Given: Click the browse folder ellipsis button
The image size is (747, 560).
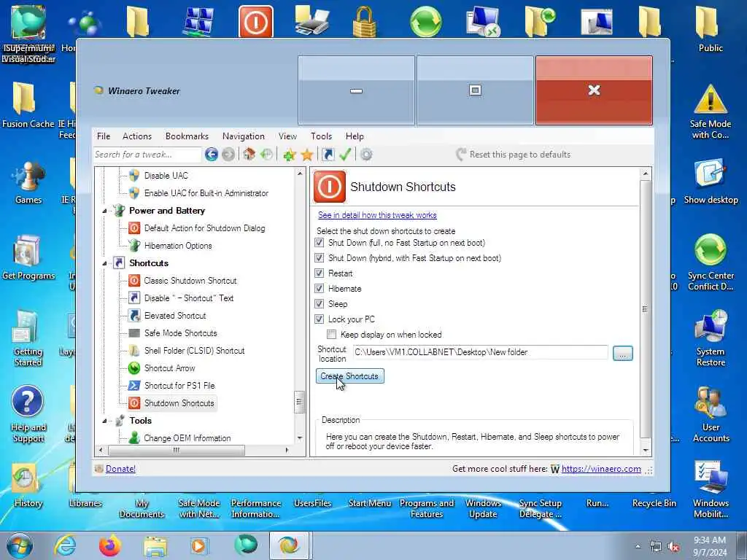Looking at the screenshot, I should pos(623,353).
